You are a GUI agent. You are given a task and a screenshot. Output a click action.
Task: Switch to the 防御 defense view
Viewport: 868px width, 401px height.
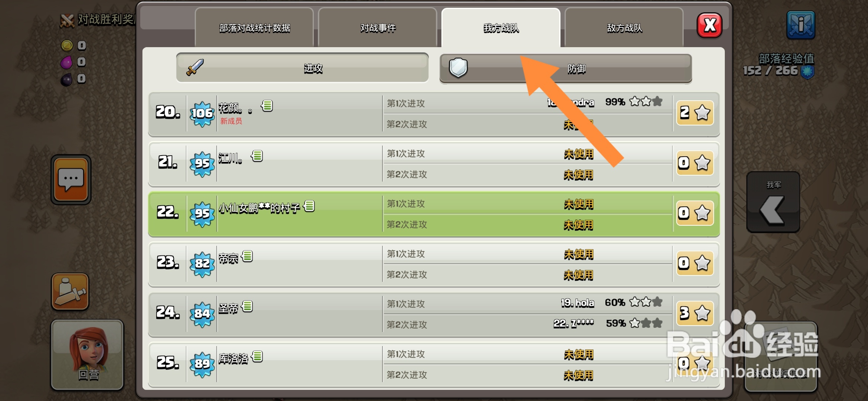point(566,69)
